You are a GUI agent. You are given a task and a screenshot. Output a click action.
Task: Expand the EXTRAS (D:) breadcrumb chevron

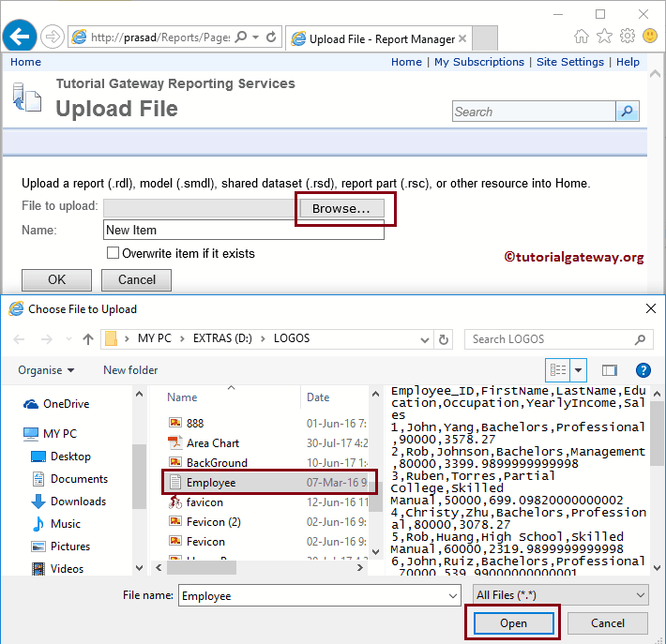(263, 338)
